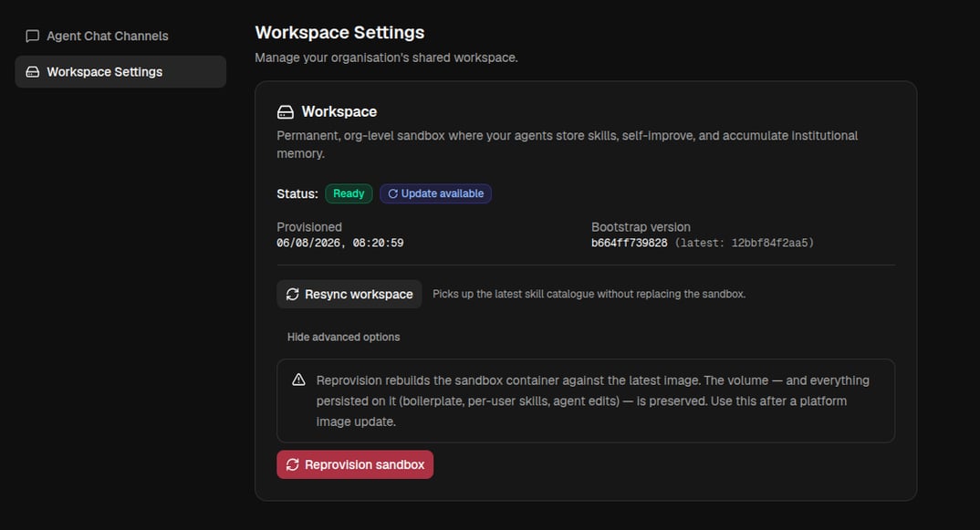Viewport: 980px width, 530px height.
Task: Click the sync arrows icon on Resync workspace
Action: (293, 295)
